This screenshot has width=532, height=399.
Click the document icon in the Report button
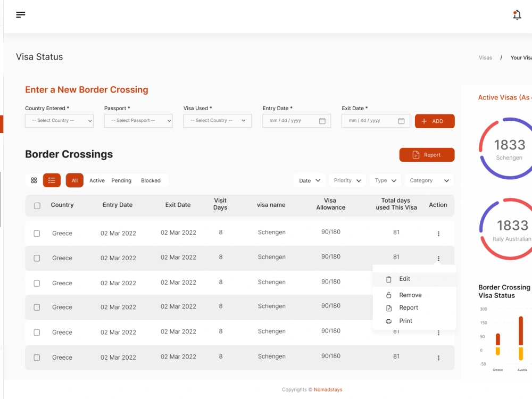(415, 155)
